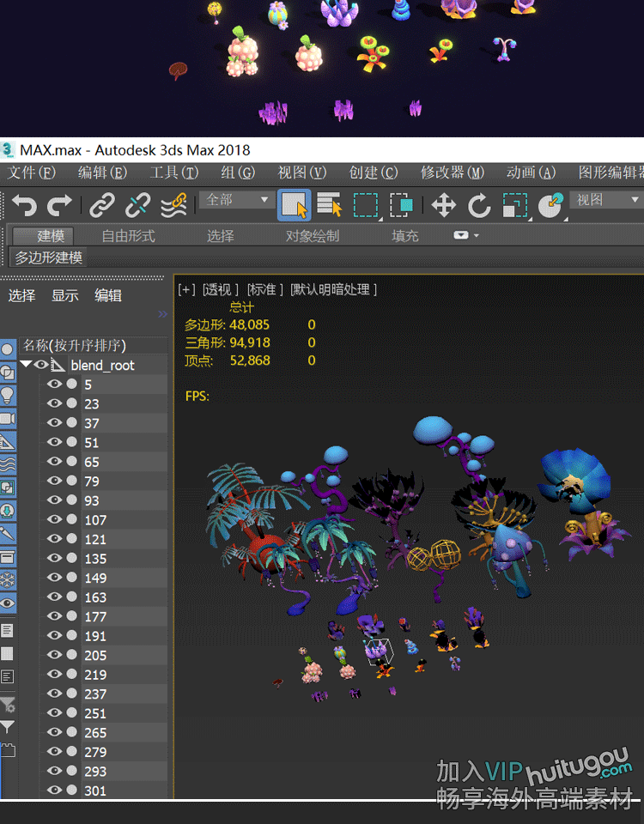
Task: Click the 多边形建模 panel button
Action: click(x=49, y=257)
